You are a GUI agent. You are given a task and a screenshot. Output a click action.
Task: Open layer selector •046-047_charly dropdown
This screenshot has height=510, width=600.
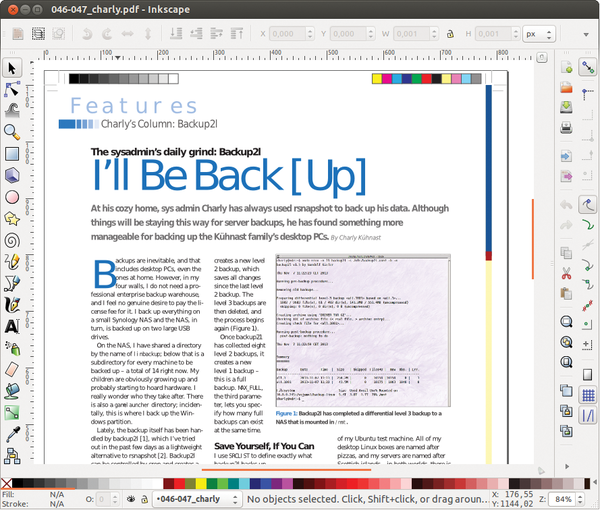[x=197, y=499]
